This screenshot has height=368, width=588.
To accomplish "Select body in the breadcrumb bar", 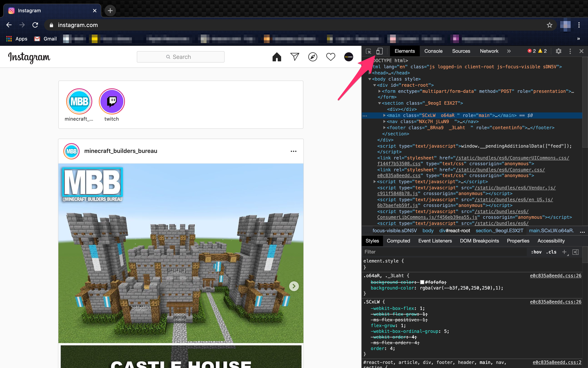I will (x=428, y=230).
